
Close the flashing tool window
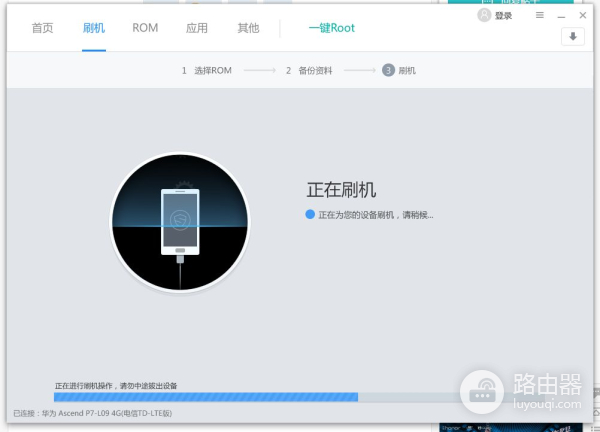point(582,15)
